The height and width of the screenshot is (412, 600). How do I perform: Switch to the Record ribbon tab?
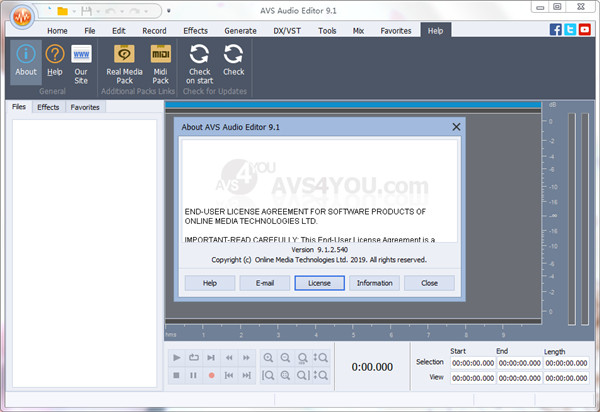[154, 31]
